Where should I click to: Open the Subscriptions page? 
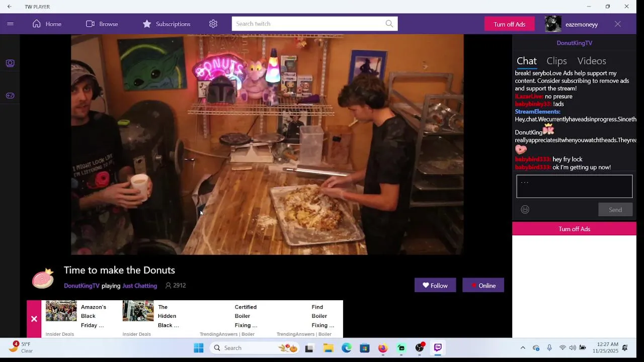pyautogui.click(x=166, y=24)
